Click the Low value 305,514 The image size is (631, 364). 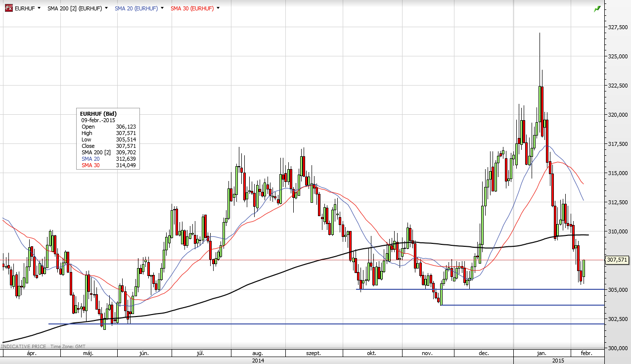(x=126, y=139)
